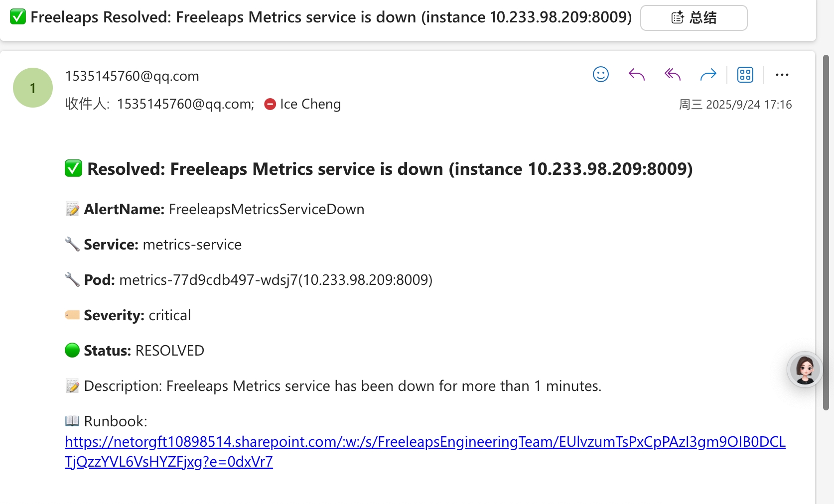
Task: Click the blocked status icon beside Ice Cheng
Action: click(x=270, y=104)
